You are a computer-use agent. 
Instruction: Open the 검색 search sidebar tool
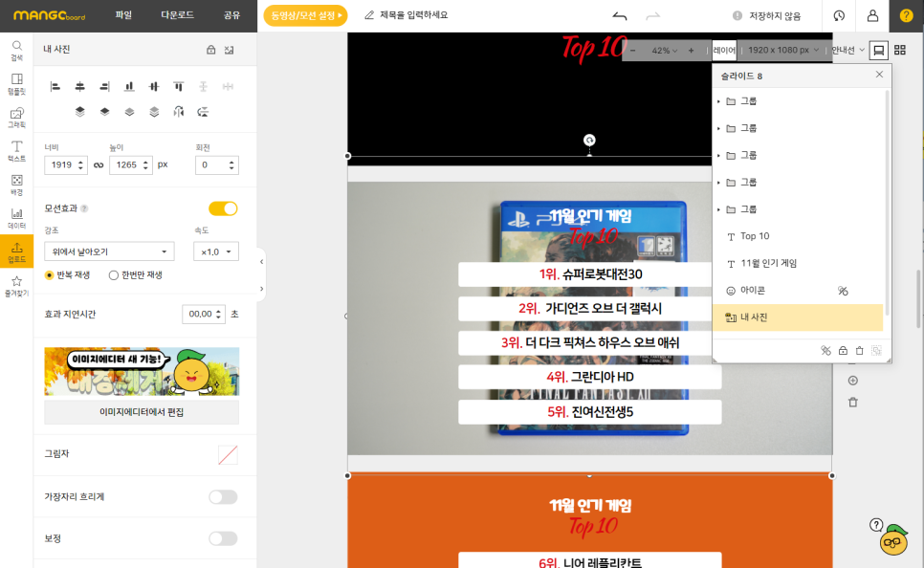tap(16, 50)
